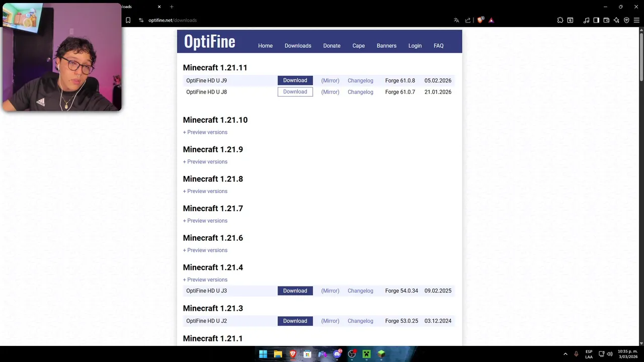
Task: Click the Minecraft 1.21.11 heading
Action: tap(215, 68)
